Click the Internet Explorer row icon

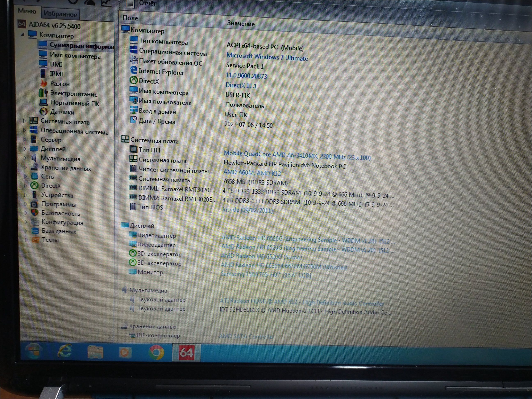coord(133,70)
